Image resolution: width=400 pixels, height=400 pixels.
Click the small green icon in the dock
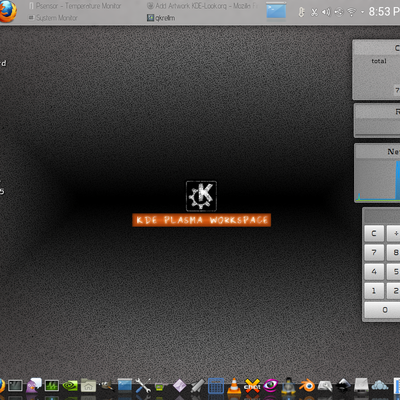click(x=160, y=387)
